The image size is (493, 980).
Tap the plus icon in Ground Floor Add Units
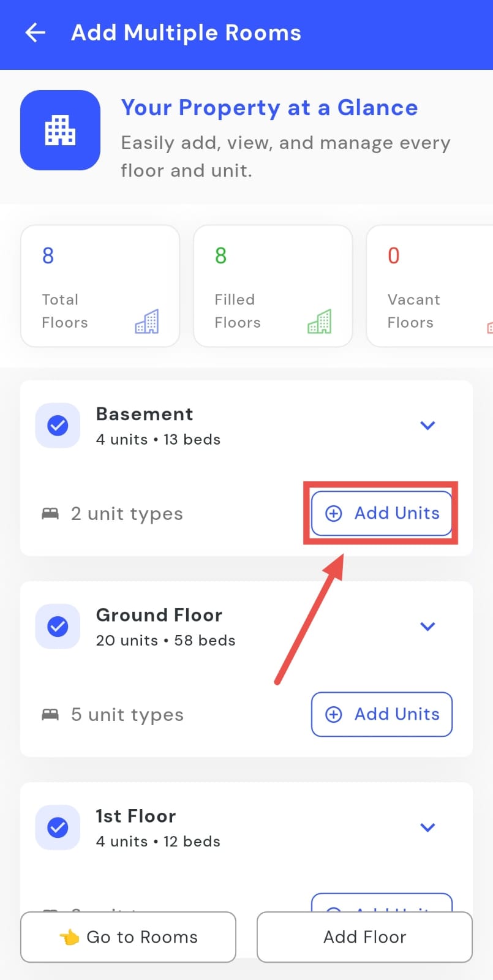tap(333, 714)
